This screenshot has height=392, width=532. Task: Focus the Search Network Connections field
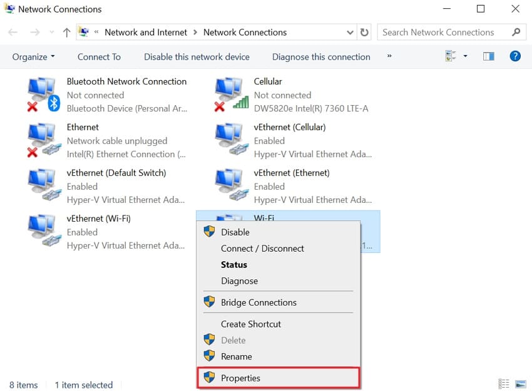pos(452,32)
